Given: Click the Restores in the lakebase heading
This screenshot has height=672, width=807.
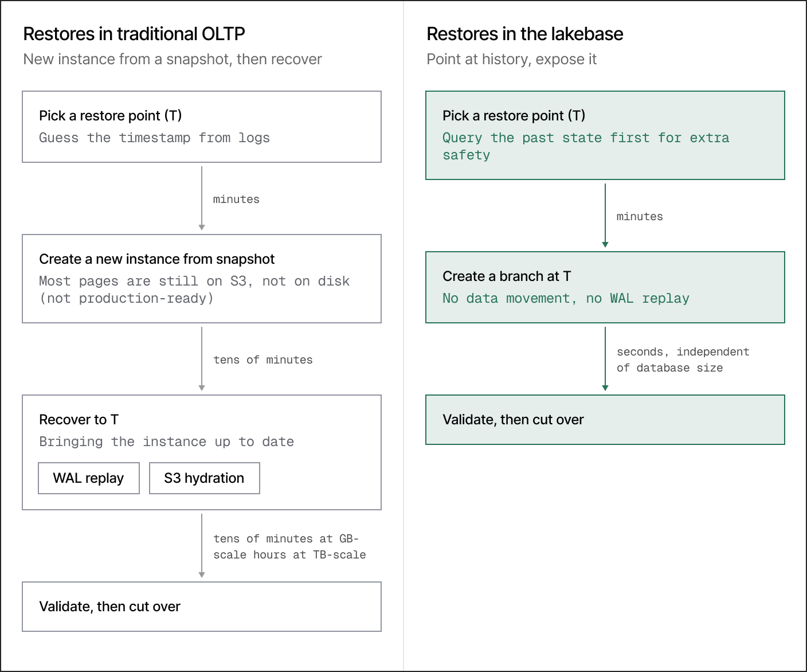Looking at the screenshot, I should (x=525, y=34).
